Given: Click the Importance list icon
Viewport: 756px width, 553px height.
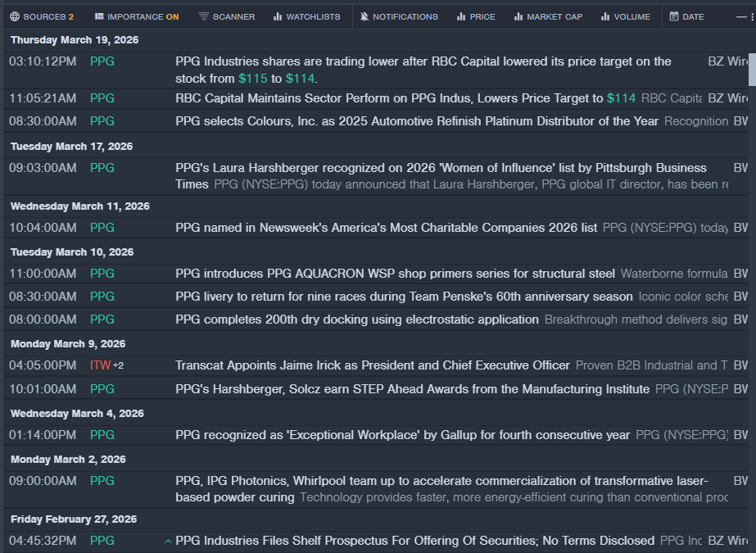Looking at the screenshot, I should pyautogui.click(x=99, y=17).
